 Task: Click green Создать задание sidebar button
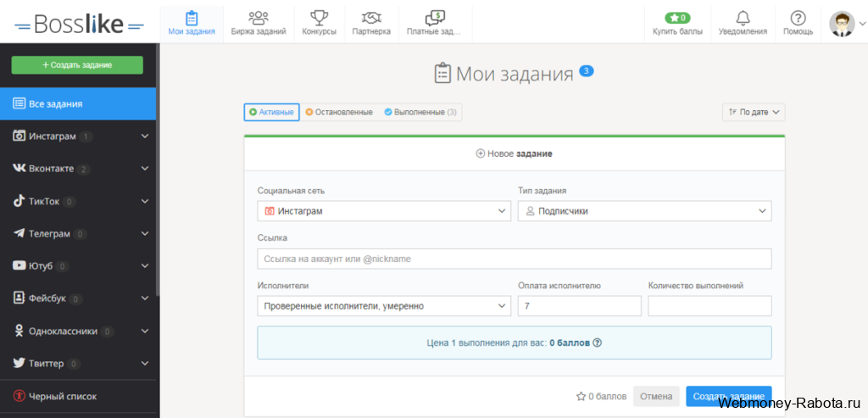(77, 64)
